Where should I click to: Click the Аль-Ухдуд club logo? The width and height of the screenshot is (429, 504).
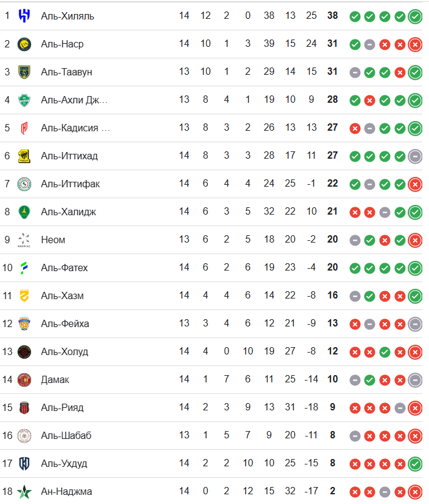point(24,463)
